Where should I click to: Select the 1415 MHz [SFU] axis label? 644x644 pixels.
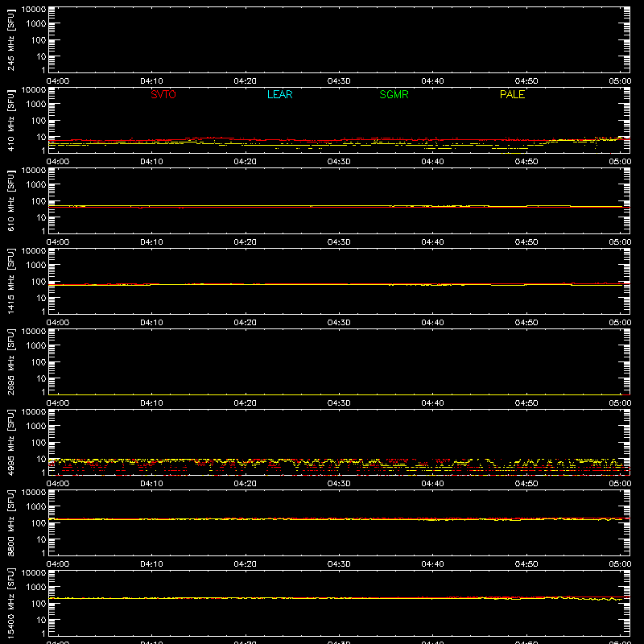coord(10,281)
